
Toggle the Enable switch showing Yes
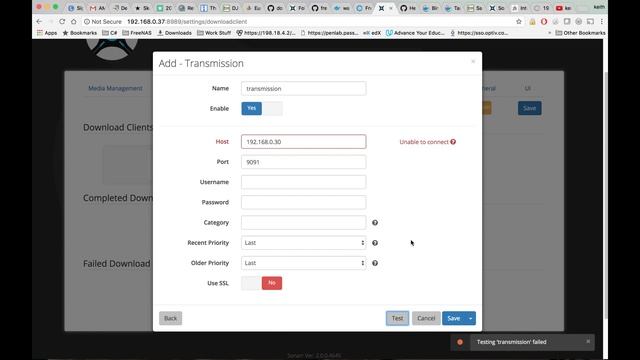262,109
